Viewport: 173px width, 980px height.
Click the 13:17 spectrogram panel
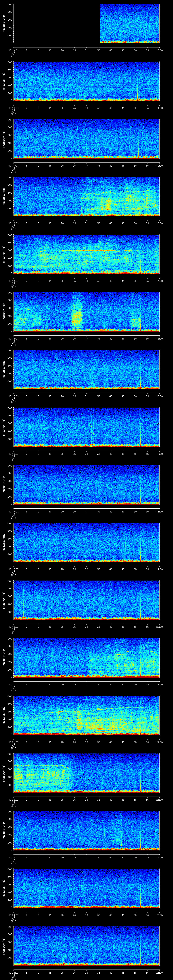[x=87, y=484]
